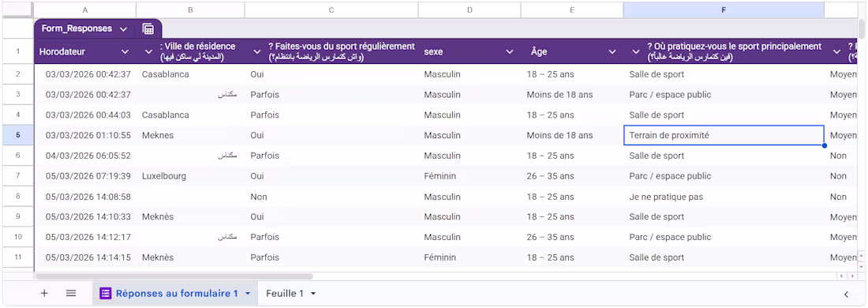The height and width of the screenshot is (308, 868).
Task: Click the scroll right arrow at bottom
Action: click(852, 276)
